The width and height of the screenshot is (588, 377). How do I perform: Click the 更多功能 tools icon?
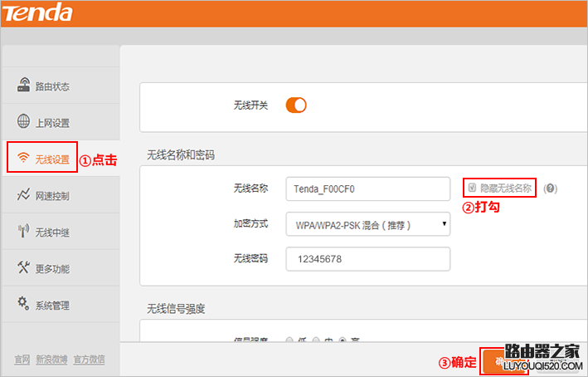coord(23,268)
